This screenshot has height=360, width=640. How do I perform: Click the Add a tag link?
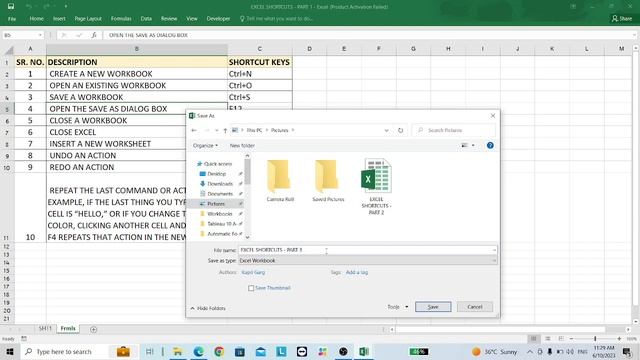[x=357, y=272]
